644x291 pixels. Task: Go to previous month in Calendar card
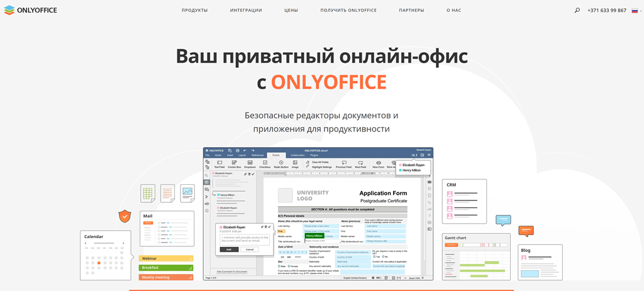pos(86,243)
